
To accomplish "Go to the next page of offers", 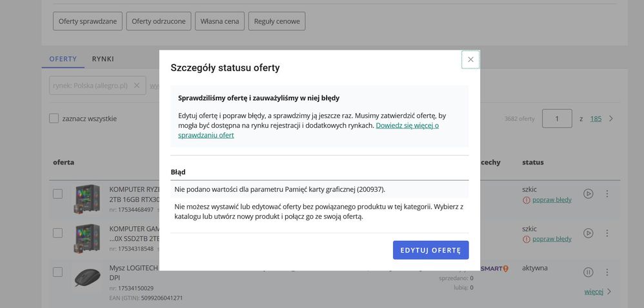I will (610, 118).
